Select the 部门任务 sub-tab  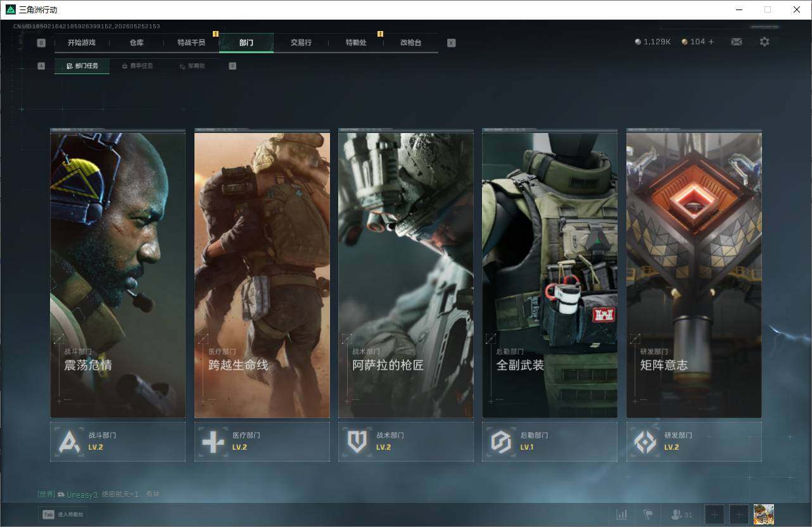click(x=82, y=66)
